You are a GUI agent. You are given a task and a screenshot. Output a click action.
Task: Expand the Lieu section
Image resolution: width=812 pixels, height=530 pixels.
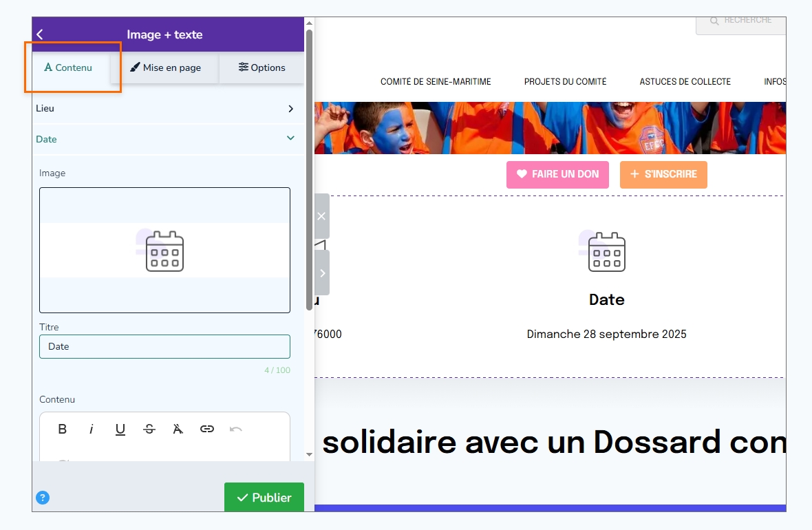click(164, 108)
